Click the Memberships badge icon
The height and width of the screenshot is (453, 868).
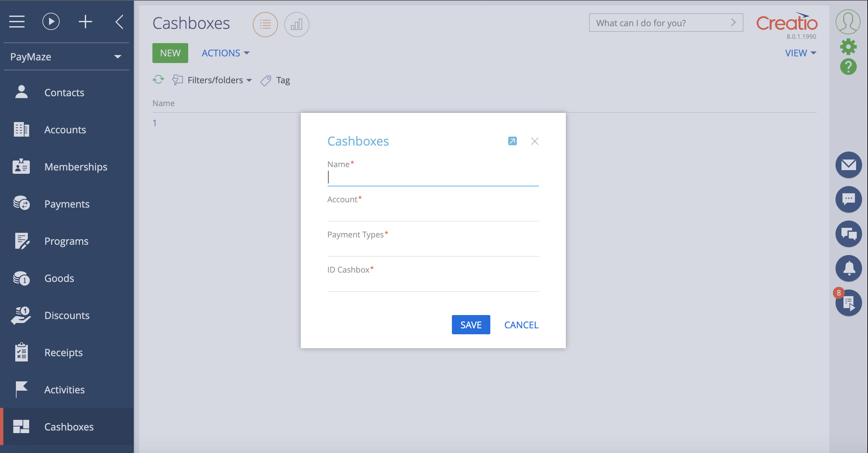(x=21, y=166)
